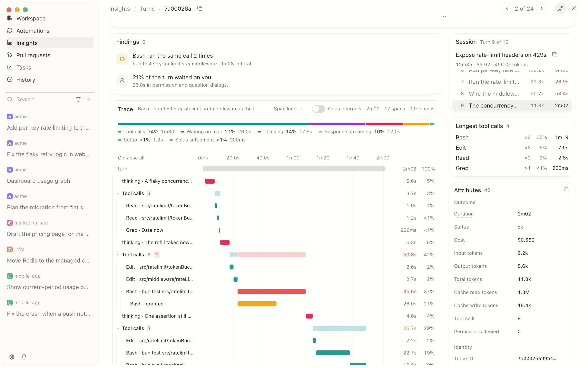Toggle the Solus internals switch
The image size is (588, 368).
point(318,109)
